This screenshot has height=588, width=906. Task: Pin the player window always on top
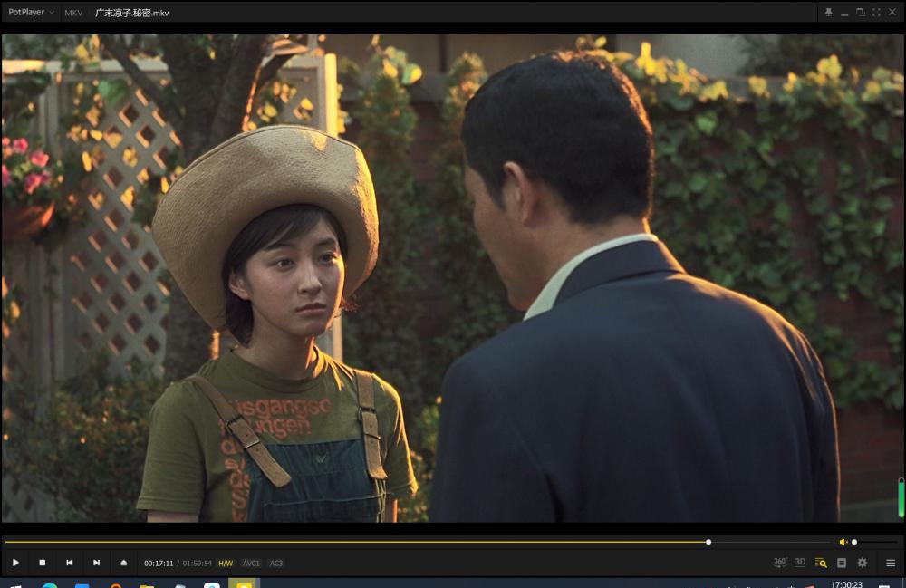point(829,12)
